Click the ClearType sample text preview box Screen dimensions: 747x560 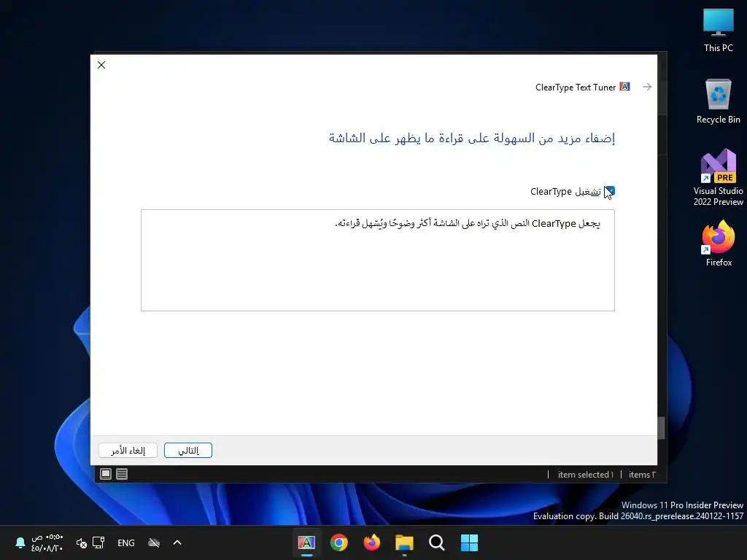click(378, 260)
